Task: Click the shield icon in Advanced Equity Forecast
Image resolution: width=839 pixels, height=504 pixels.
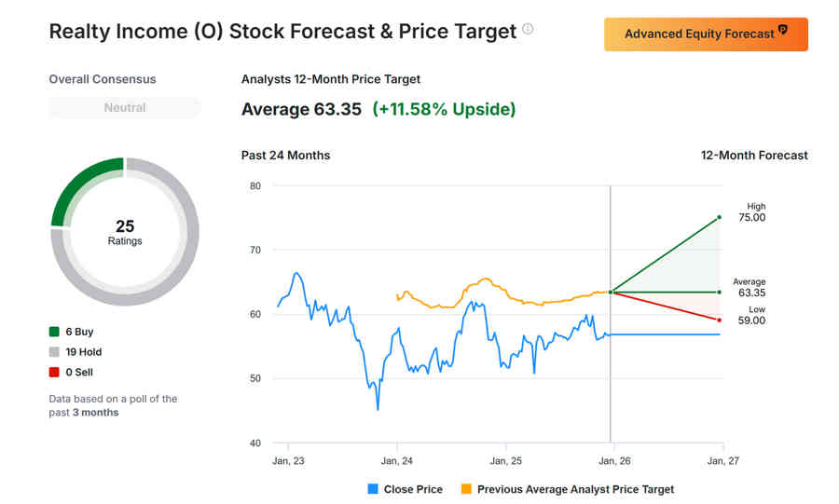Action: pos(783,32)
